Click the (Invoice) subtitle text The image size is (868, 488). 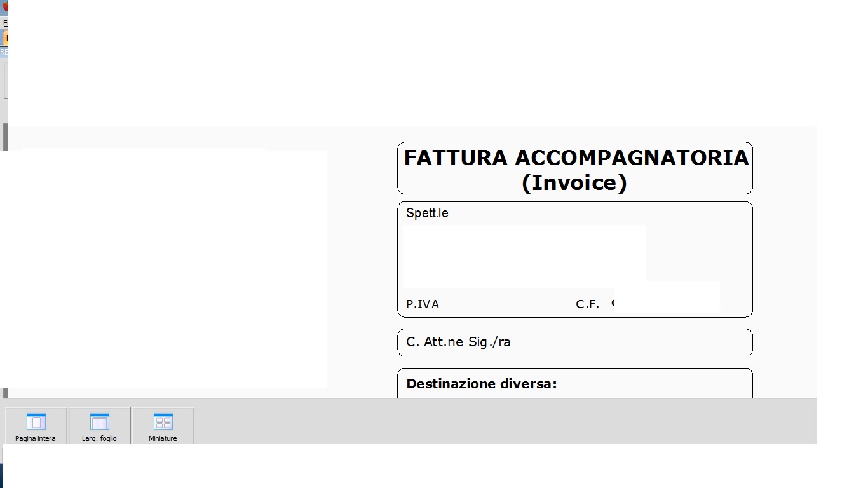point(574,182)
